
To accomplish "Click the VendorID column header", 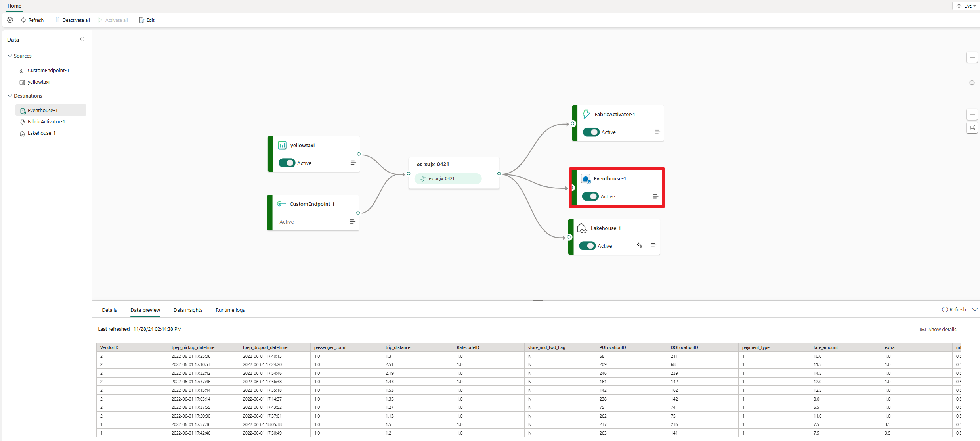I will click(x=132, y=347).
